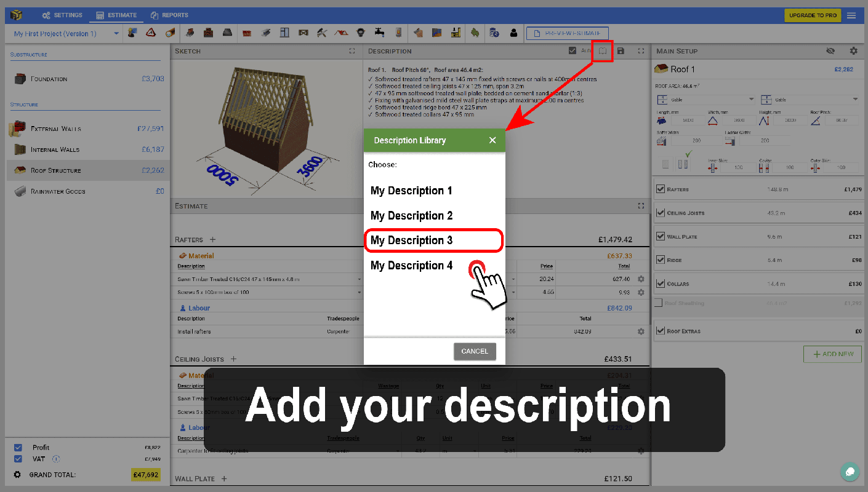Screen dimensions: 868x492
Task: Click the Preview Estimate button
Action: tap(568, 33)
